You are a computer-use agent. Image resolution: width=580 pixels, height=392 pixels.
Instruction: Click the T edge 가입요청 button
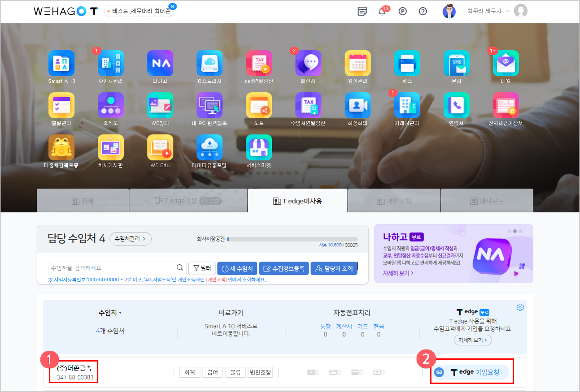click(x=471, y=372)
